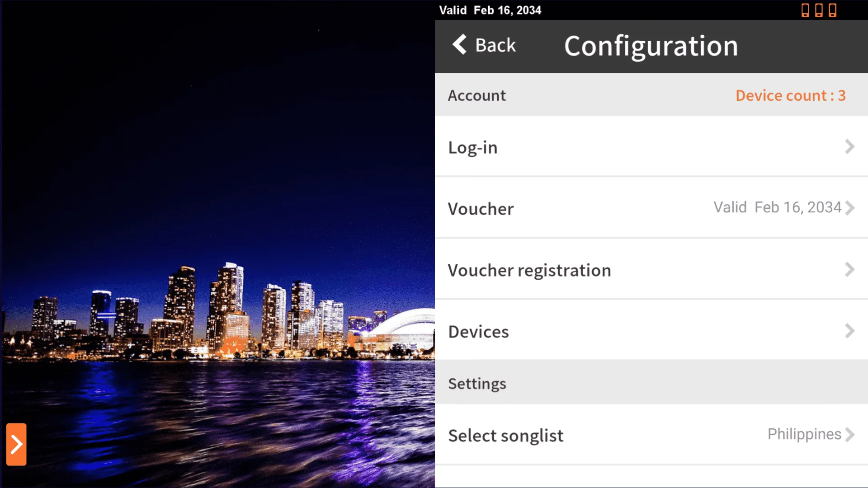868x488 pixels.
Task: Click the second orange phone device icon
Action: (819, 10)
